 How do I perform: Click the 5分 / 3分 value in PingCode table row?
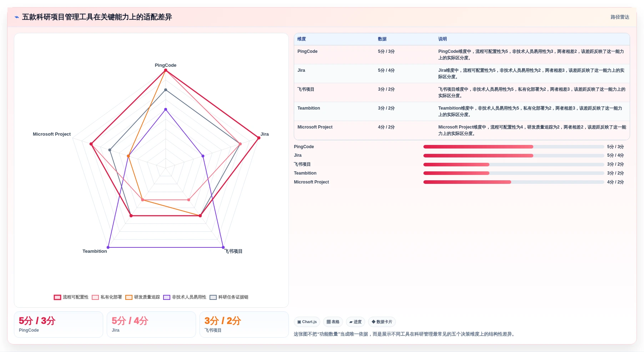point(386,51)
